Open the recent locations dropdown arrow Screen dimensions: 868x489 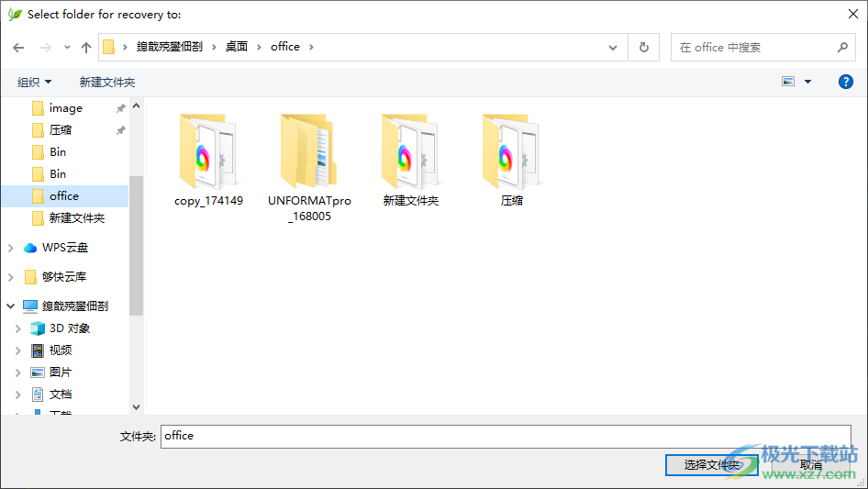(x=67, y=48)
